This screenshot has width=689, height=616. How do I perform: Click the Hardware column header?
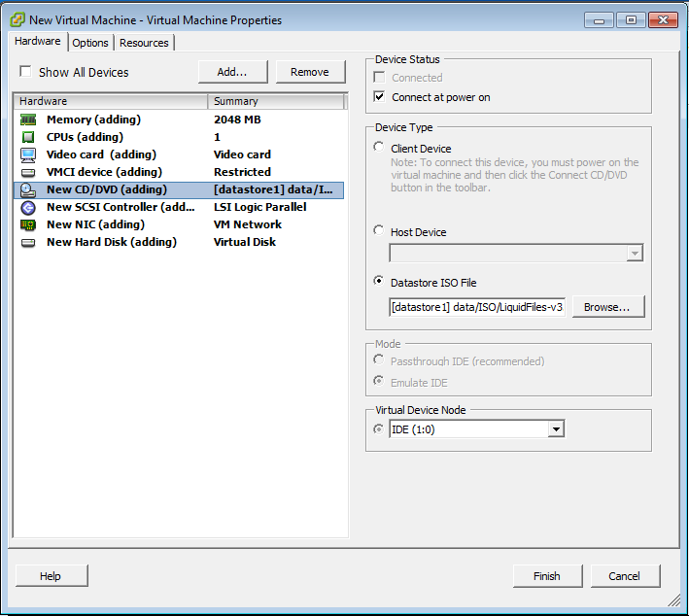tap(111, 101)
